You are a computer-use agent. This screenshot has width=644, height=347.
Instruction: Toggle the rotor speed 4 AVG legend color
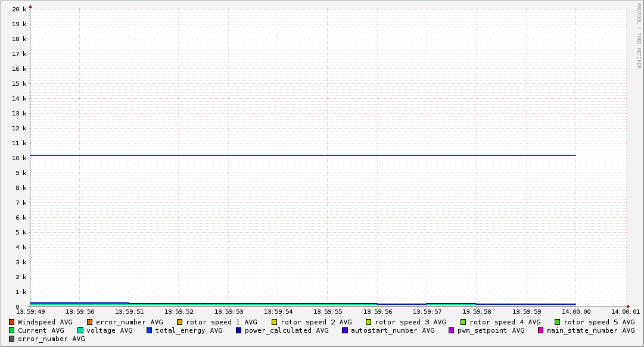tap(463, 322)
